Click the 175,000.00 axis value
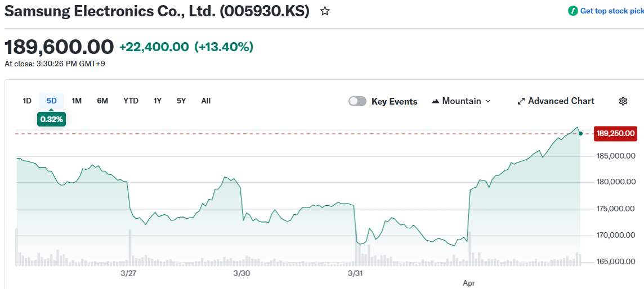 pos(615,209)
